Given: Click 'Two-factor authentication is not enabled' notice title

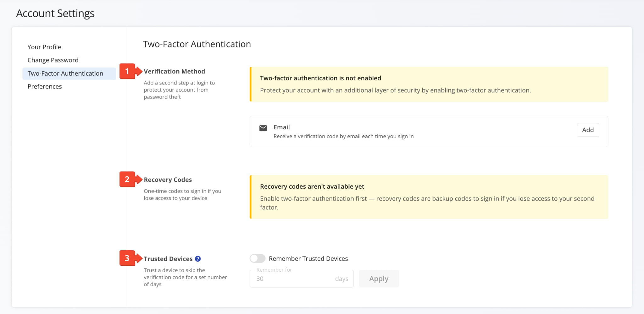Looking at the screenshot, I should [320, 78].
